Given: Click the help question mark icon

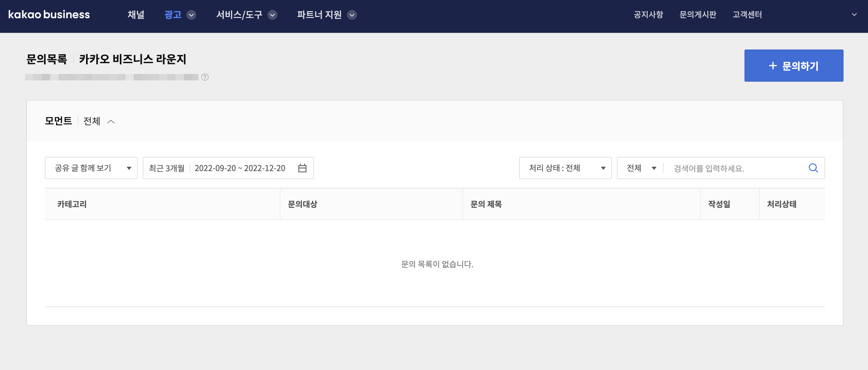Looking at the screenshot, I should click(x=205, y=77).
